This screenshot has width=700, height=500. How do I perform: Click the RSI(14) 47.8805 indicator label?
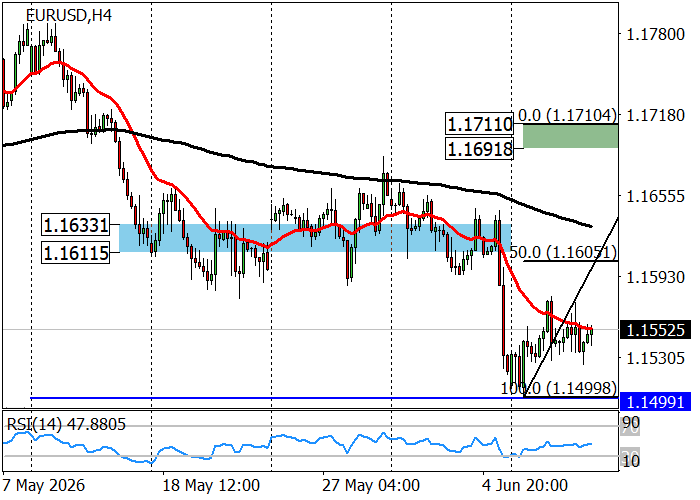(x=67, y=424)
